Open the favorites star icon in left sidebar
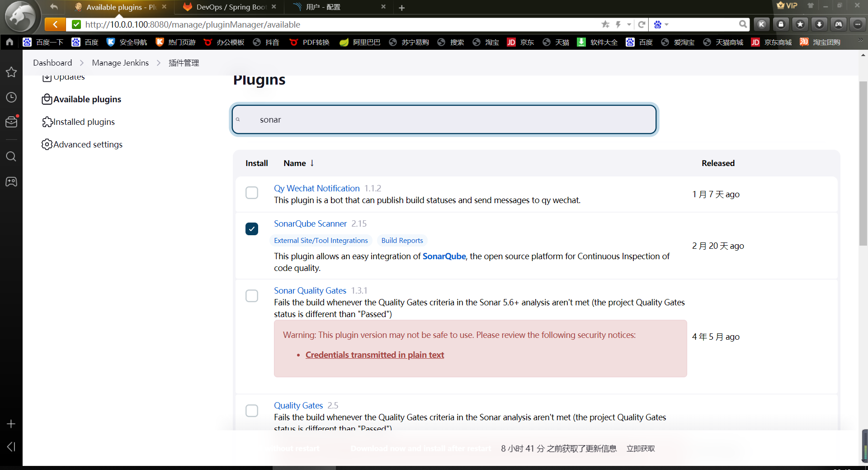 click(x=11, y=72)
